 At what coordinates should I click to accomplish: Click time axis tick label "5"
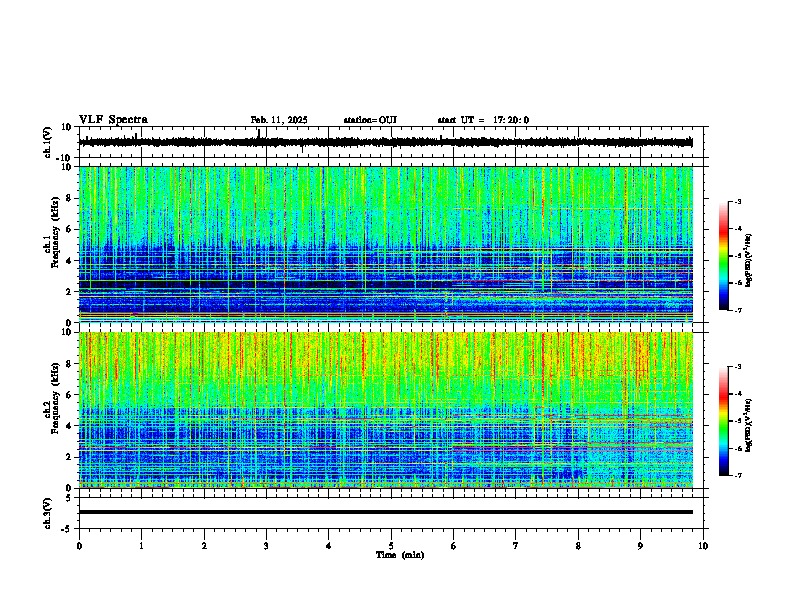pyautogui.click(x=391, y=546)
